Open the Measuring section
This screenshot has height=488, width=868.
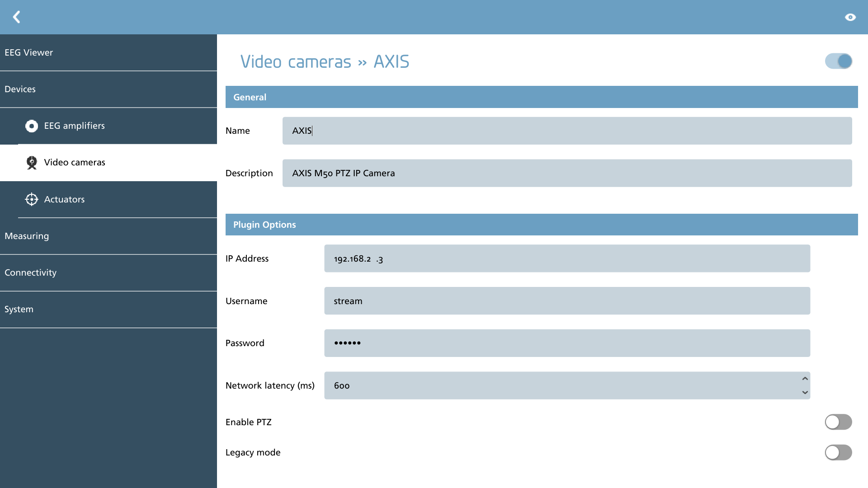[108, 236]
